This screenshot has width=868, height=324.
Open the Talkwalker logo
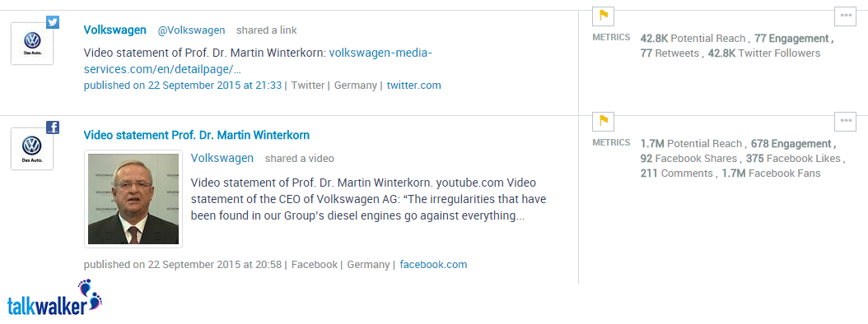pyautogui.click(x=55, y=298)
